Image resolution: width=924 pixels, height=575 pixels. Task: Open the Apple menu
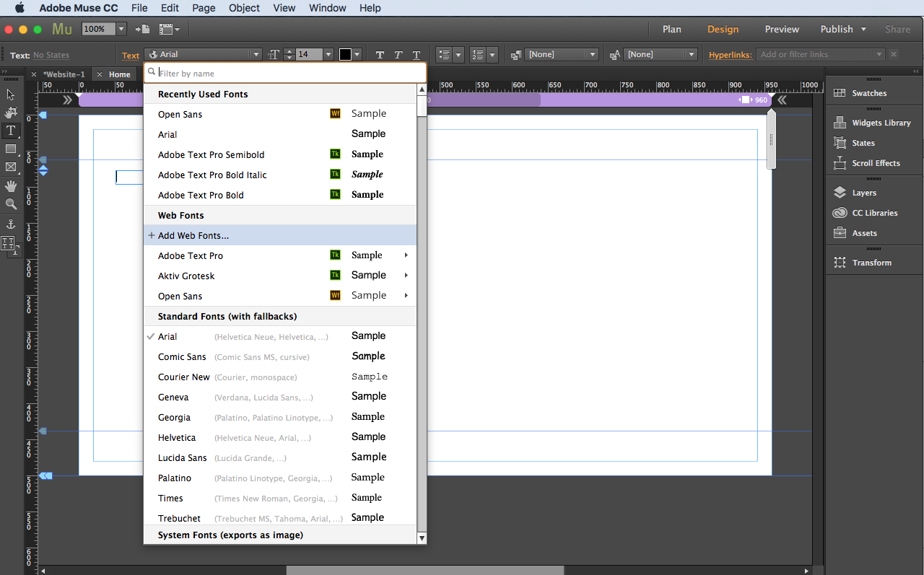pos(19,8)
